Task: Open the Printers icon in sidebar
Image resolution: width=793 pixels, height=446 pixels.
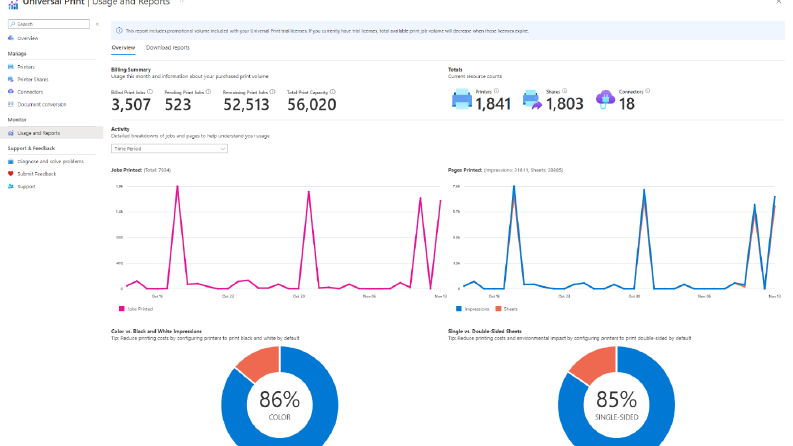Action: 11,67
